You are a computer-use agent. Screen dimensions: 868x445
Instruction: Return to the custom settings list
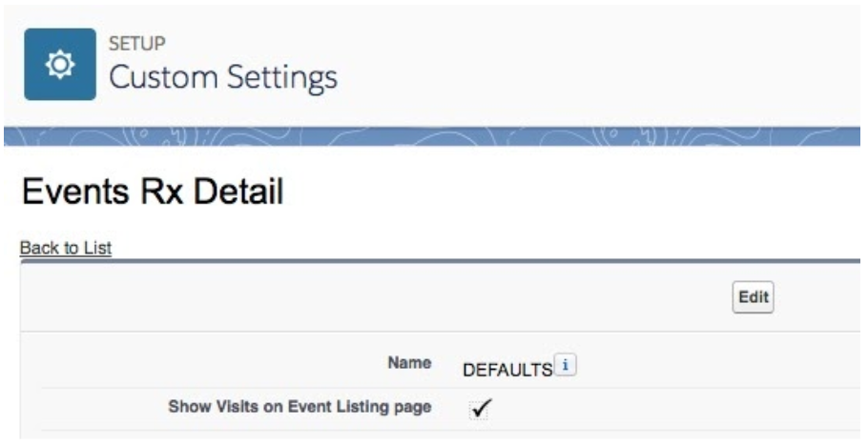point(66,248)
